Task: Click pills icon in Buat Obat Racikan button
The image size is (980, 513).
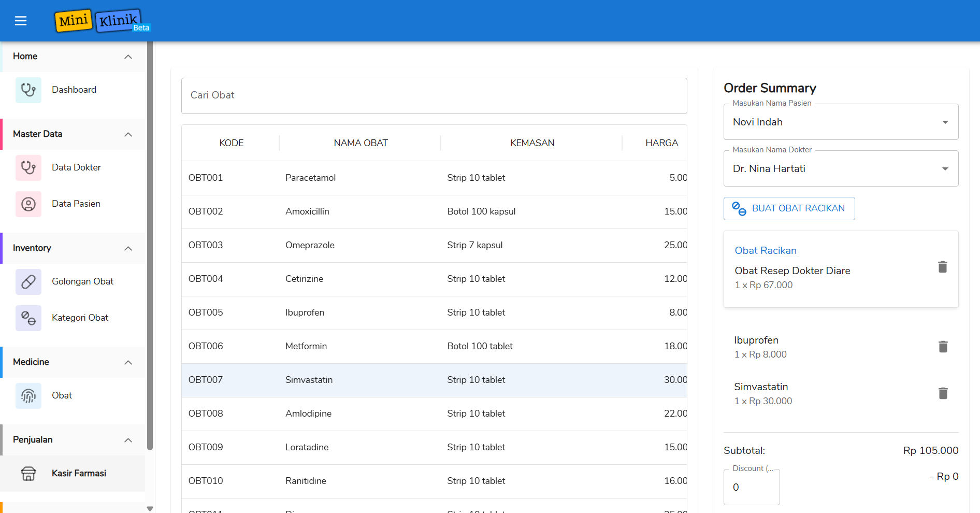Action: 739,209
